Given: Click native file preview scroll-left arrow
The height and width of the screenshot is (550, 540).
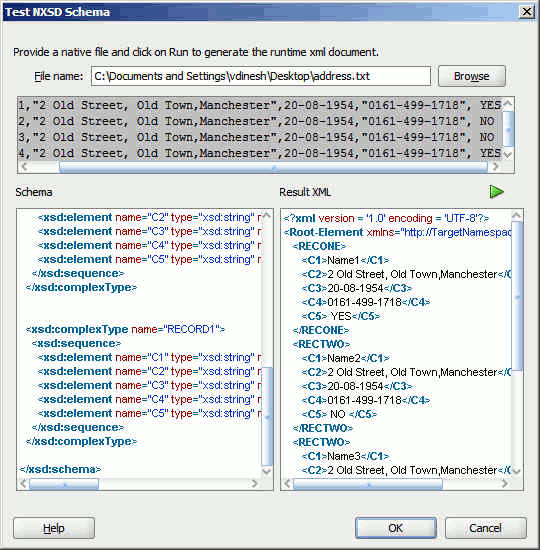Looking at the screenshot, I should 24,167.
